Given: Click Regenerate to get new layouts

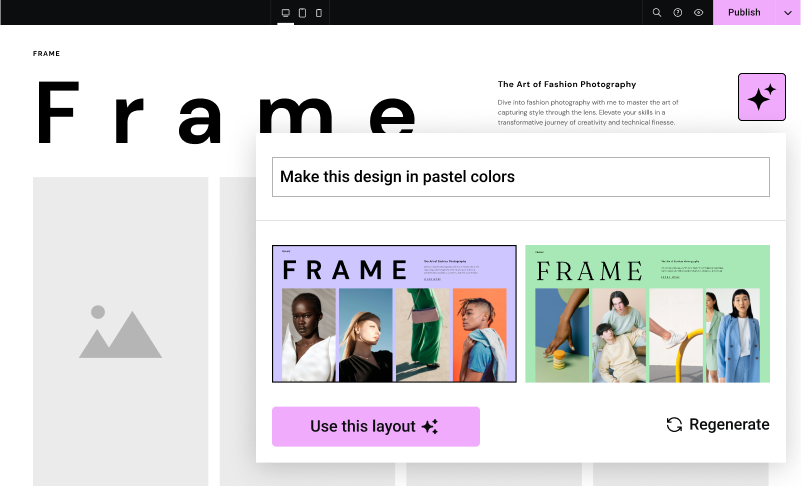Looking at the screenshot, I should [729, 425].
